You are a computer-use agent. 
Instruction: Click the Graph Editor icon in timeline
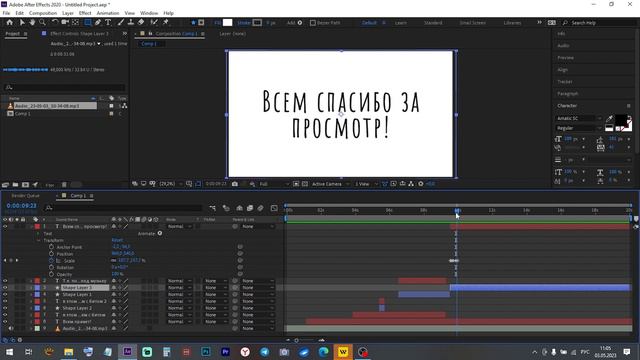(274, 208)
